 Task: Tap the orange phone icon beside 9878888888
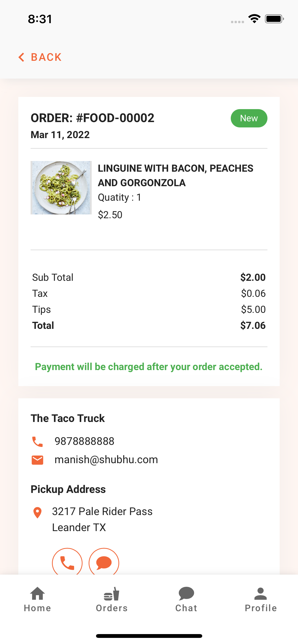tap(37, 442)
